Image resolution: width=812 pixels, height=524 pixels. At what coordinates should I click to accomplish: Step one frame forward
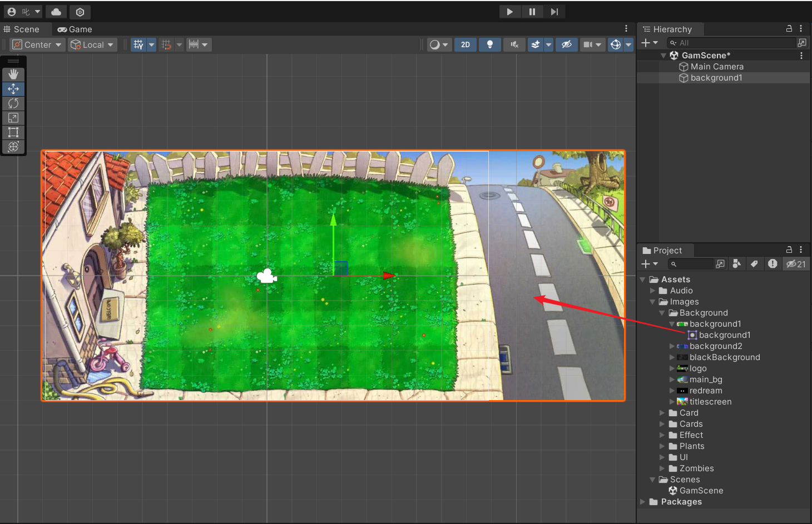tap(554, 12)
